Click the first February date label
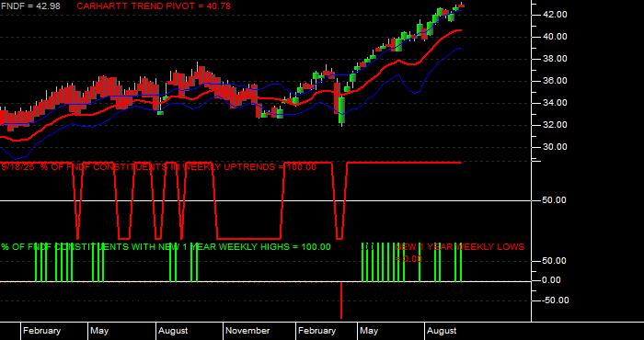Image resolution: width=644 pixels, height=340 pixels. (x=42, y=331)
